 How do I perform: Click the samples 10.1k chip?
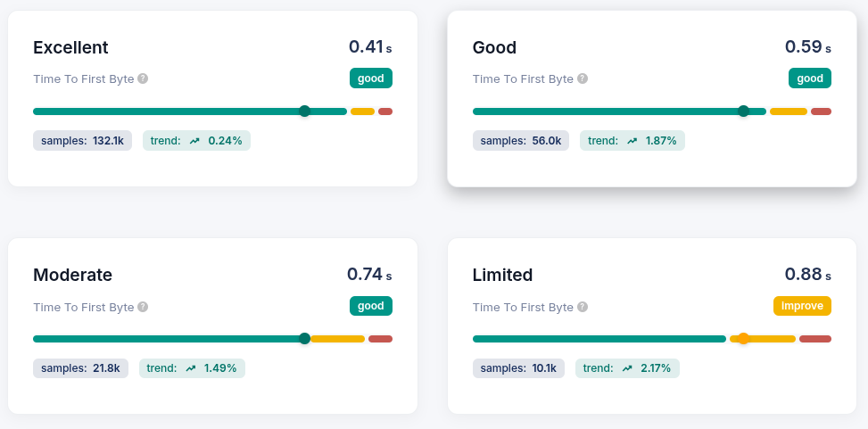[518, 368]
